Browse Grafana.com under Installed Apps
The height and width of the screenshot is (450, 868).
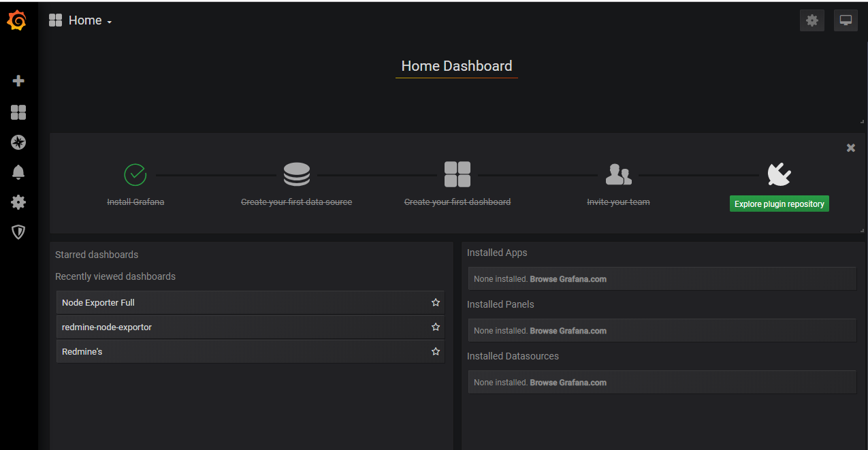point(568,279)
